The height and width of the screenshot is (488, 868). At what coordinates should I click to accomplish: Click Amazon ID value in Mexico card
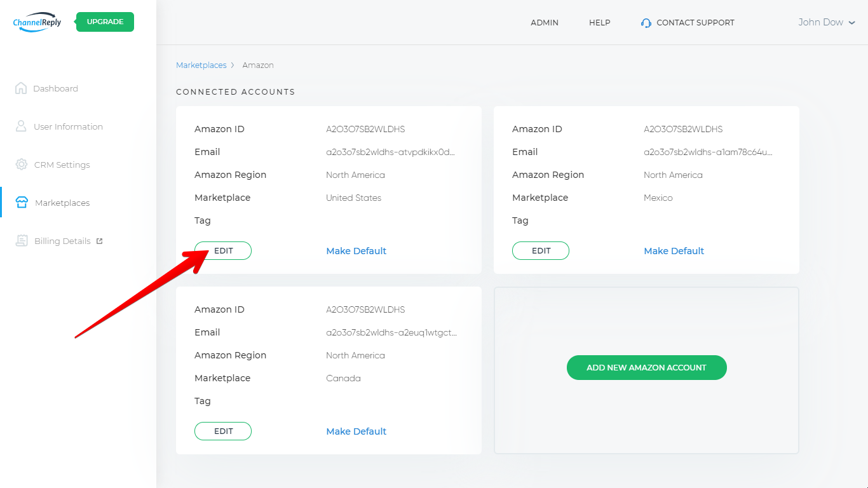[683, 129]
